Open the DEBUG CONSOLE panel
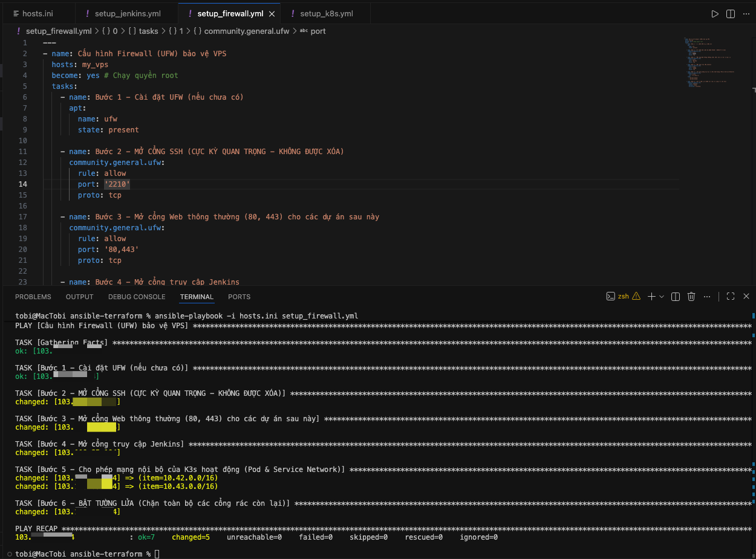 (137, 297)
